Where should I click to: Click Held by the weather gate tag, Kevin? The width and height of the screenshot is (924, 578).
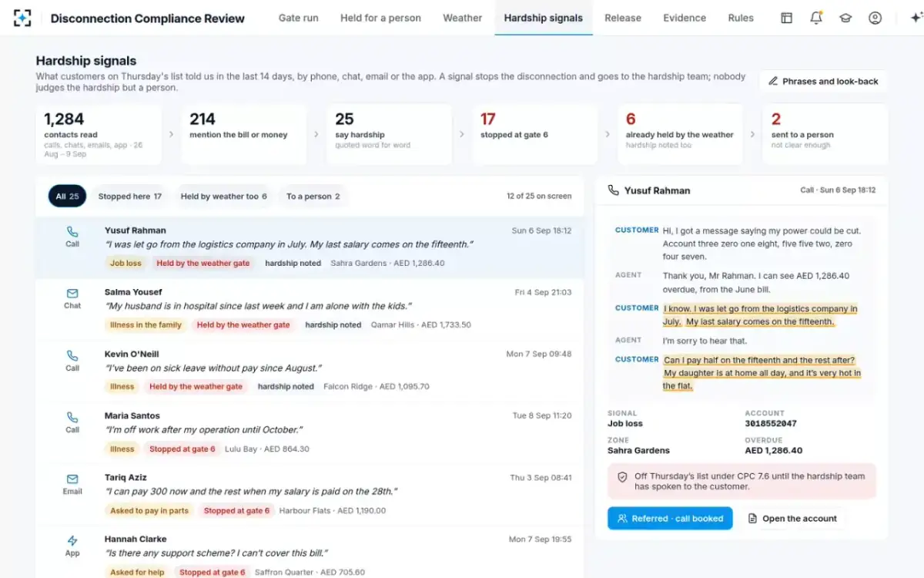pyautogui.click(x=196, y=386)
